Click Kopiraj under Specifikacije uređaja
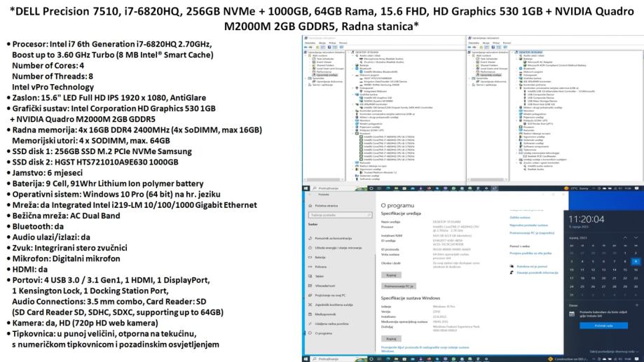644x362 pixels. (391, 275)
